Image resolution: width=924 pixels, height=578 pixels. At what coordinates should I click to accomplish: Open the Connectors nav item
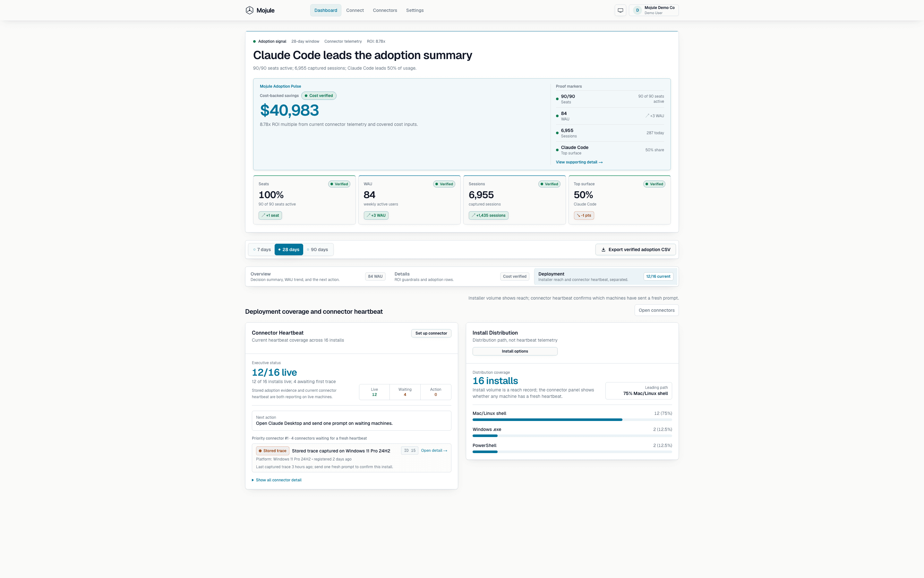[x=385, y=10]
